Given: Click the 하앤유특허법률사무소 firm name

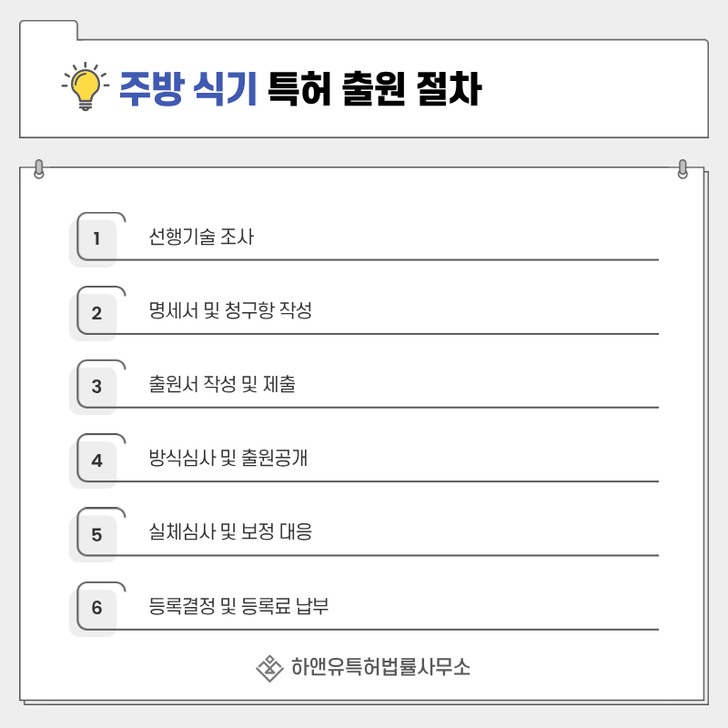Looking at the screenshot, I should pos(380,668).
